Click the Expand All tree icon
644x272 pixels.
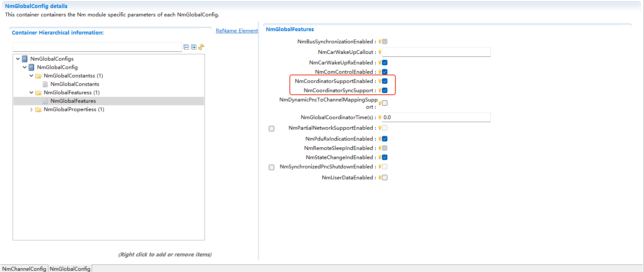[x=193, y=47]
